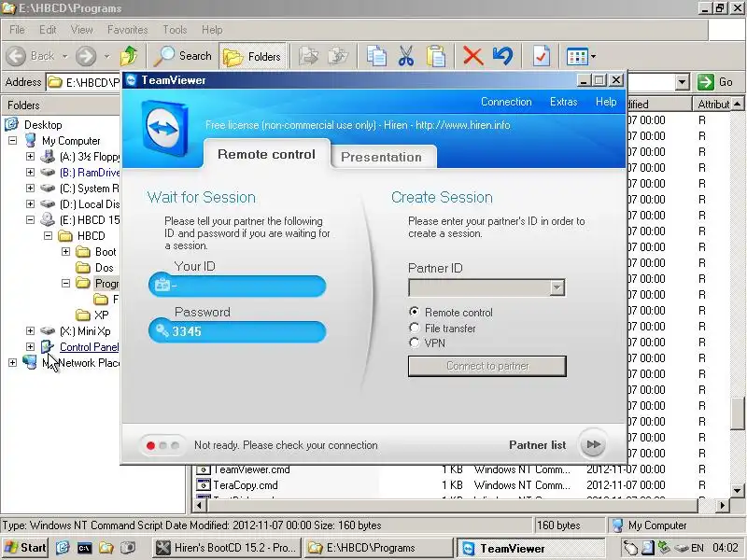Image resolution: width=747 pixels, height=560 pixels.
Task: Switch to the Presentation tab
Action: [x=381, y=157]
